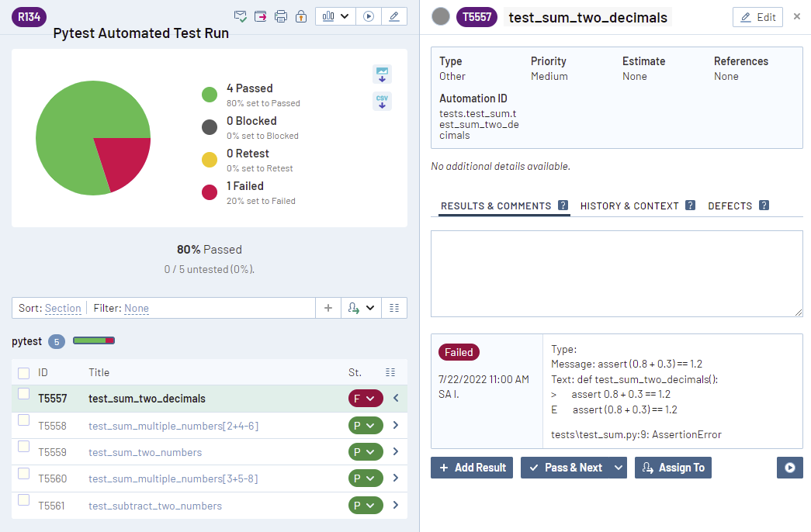
Task: Expand the Pass & Next arrow menu
Action: pyautogui.click(x=619, y=468)
